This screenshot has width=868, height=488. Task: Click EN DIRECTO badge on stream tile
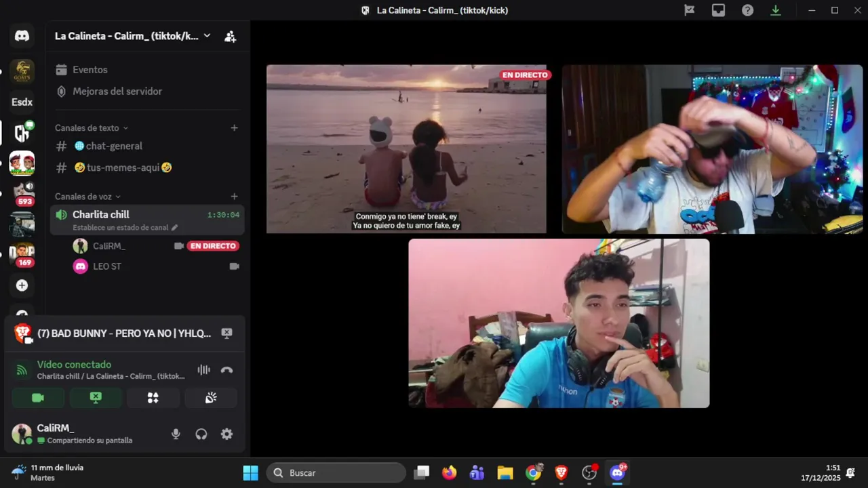click(x=525, y=75)
